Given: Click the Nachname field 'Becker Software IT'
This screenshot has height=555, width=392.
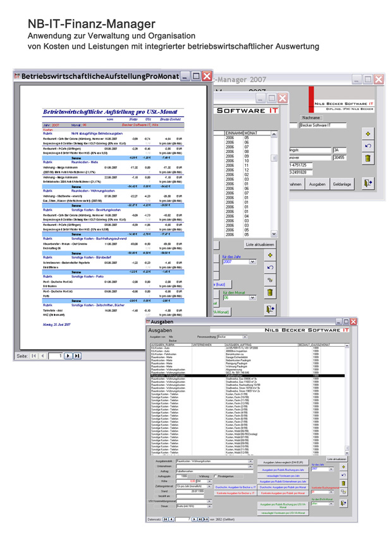Looking at the screenshot, I should 322,125.
